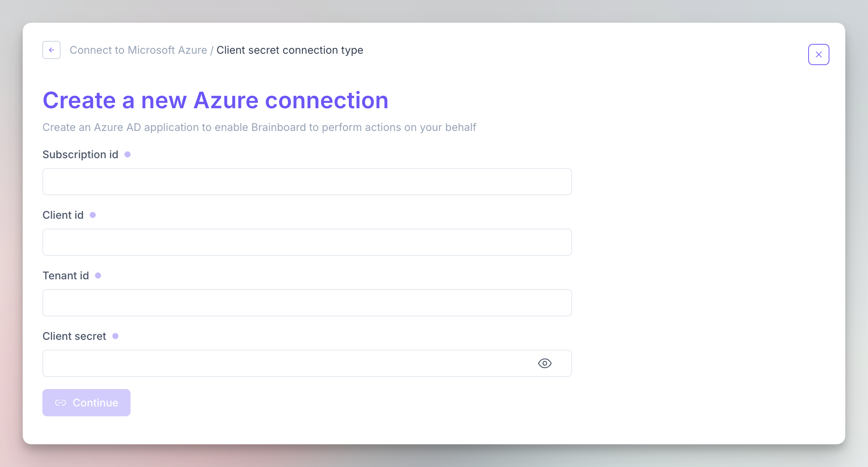868x467 pixels.
Task: Focus the Tenant id input field
Action: [307, 303]
